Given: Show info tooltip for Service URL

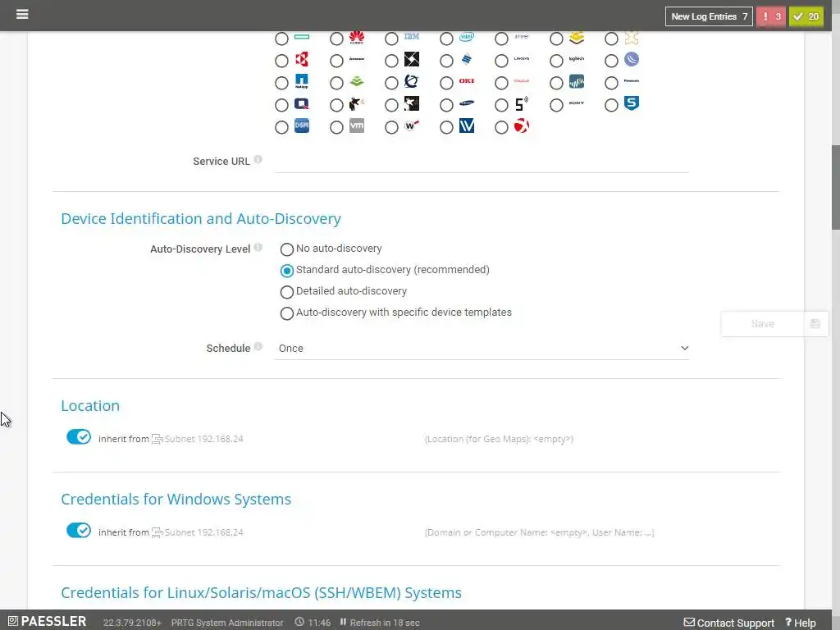Looking at the screenshot, I should point(258,160).
